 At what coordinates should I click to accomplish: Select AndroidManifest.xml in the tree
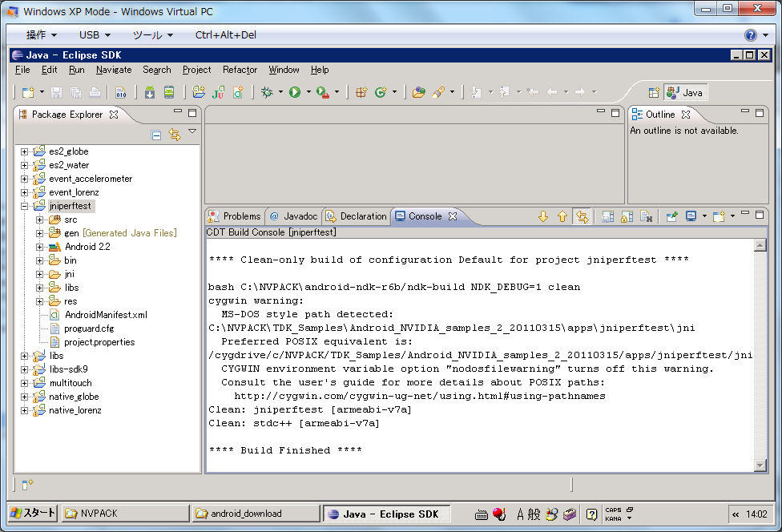(x=106, y=315)
